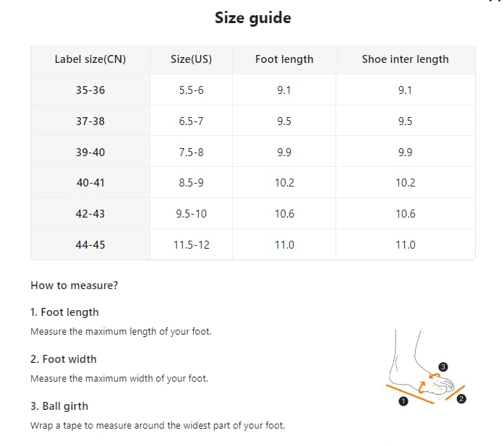Select the Size(US) column header
The height and width of the screenshot is (446, 504).
pyautogui.click(x=191, y=59)
